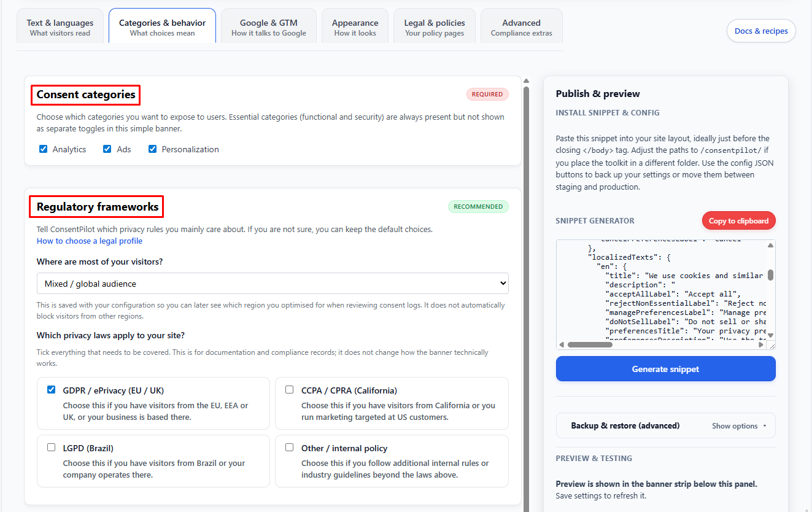Click the snippet textarea resize handle
Image resolution: width=812 pixels, height=512 pixels.
click(771, 345)
